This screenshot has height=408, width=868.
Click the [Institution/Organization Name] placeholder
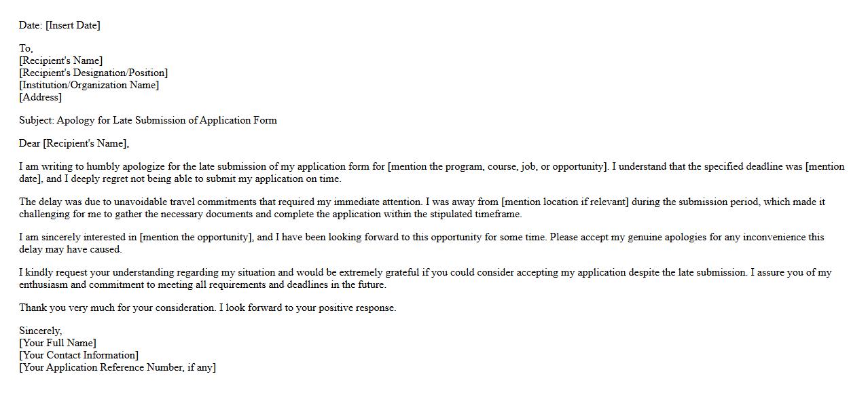pyautogui.click(x=89, y=85)
